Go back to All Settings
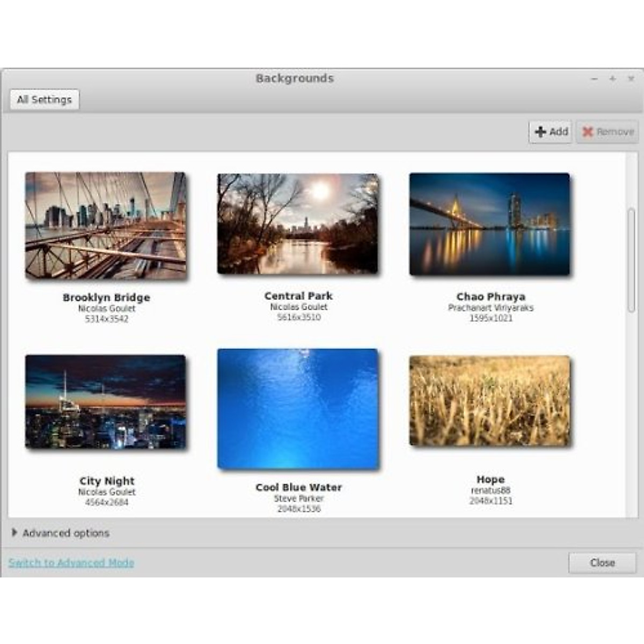The width and height of the screenshot is (644, 644). point(45,100)
